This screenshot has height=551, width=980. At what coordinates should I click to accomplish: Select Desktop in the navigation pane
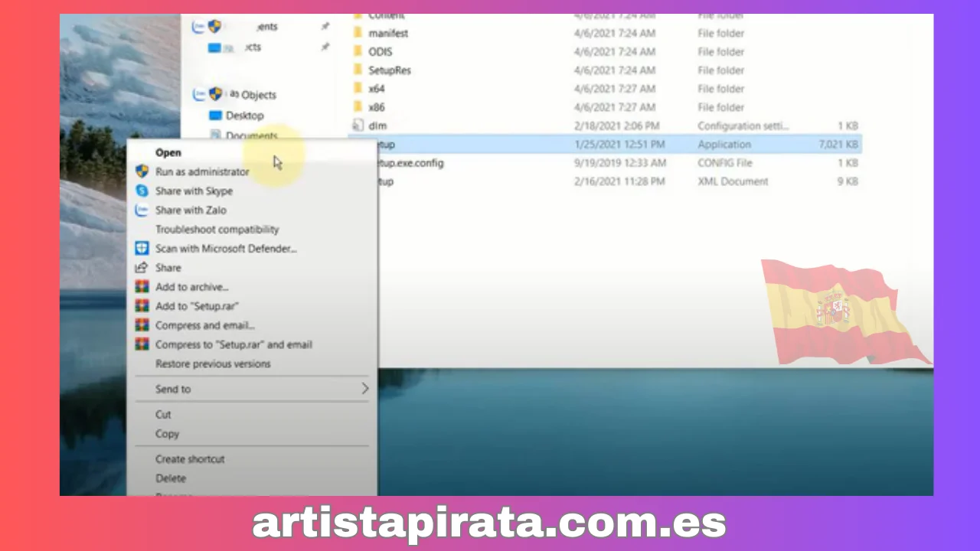[x=244, y=116]
